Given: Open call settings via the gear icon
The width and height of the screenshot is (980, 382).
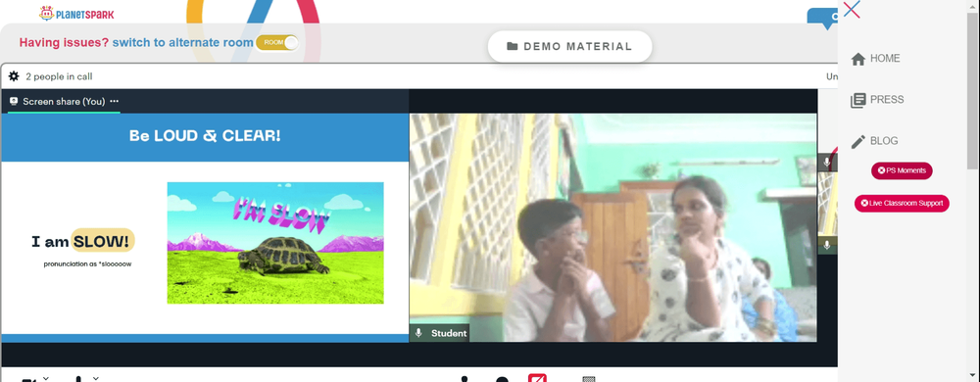Looking at the screenshot, I should tap(14, 76).
